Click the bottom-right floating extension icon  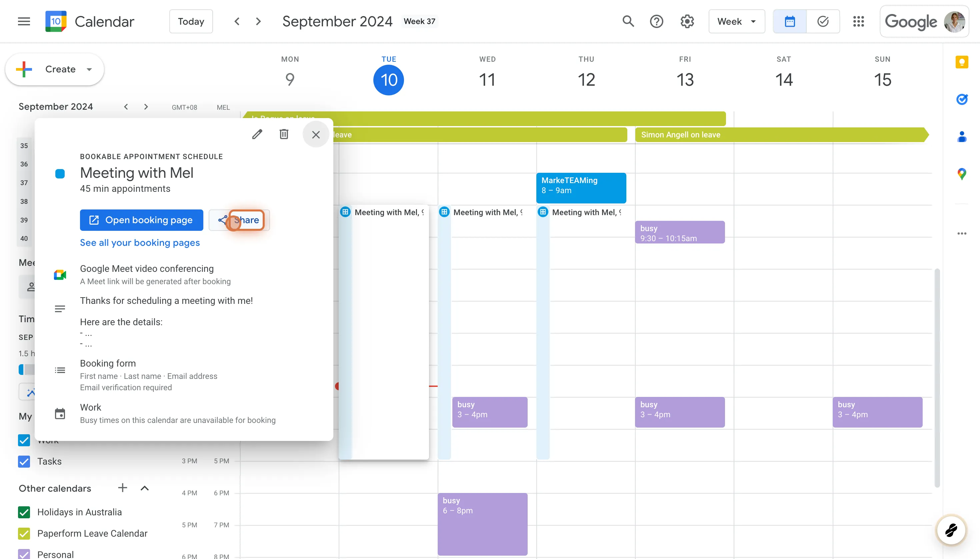[x=951, y=530]
